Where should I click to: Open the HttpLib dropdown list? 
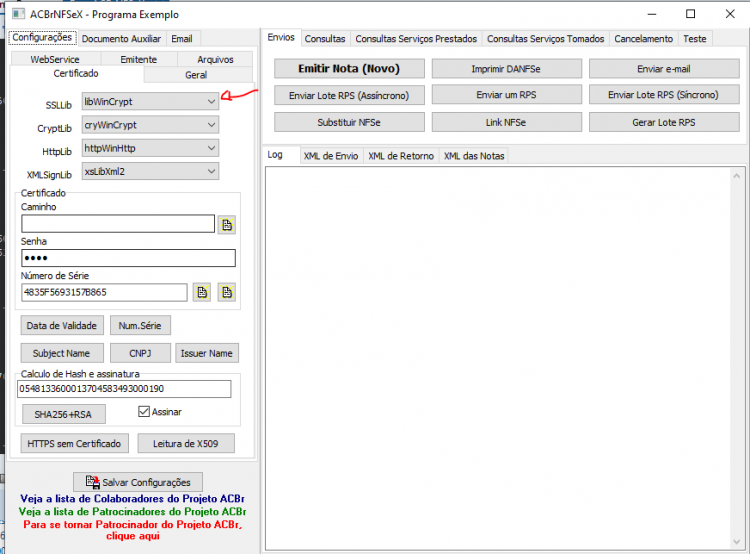[x=150, y=148]
